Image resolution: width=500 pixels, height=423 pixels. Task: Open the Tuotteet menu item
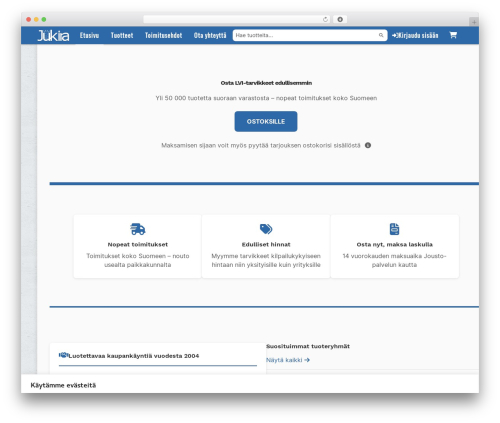pyautogui.click(x=122, y=35)
